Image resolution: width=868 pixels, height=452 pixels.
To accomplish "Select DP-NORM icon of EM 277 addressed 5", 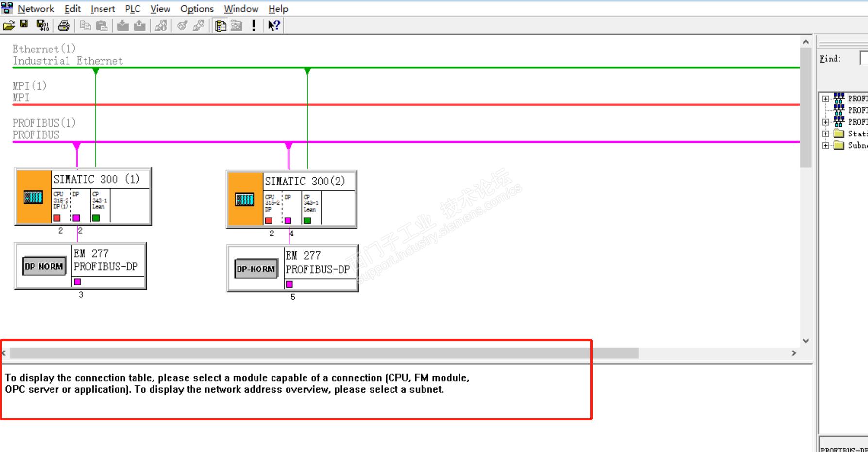I will (256, 268).
